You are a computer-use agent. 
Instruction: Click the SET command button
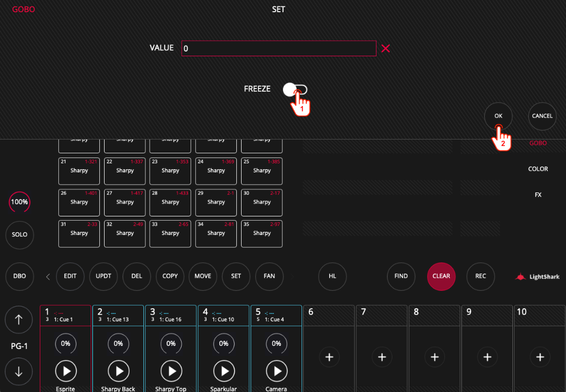(x=236, y=276)
